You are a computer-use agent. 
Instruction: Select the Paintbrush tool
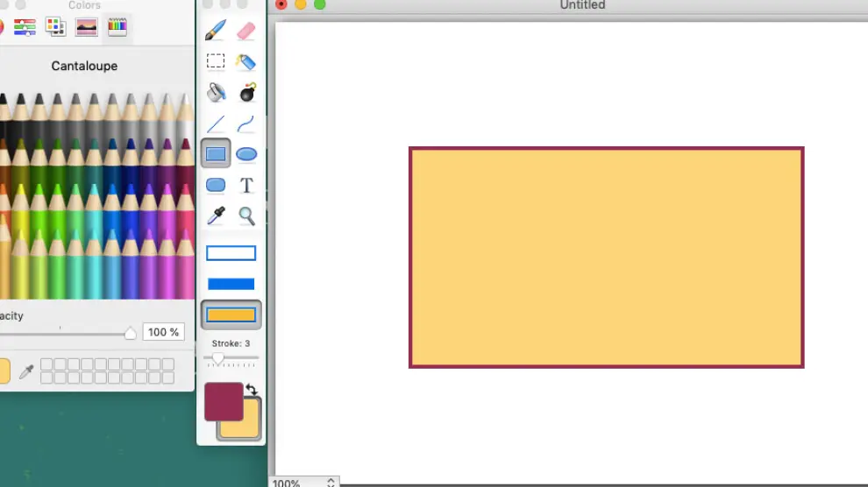tap(216, 32)
